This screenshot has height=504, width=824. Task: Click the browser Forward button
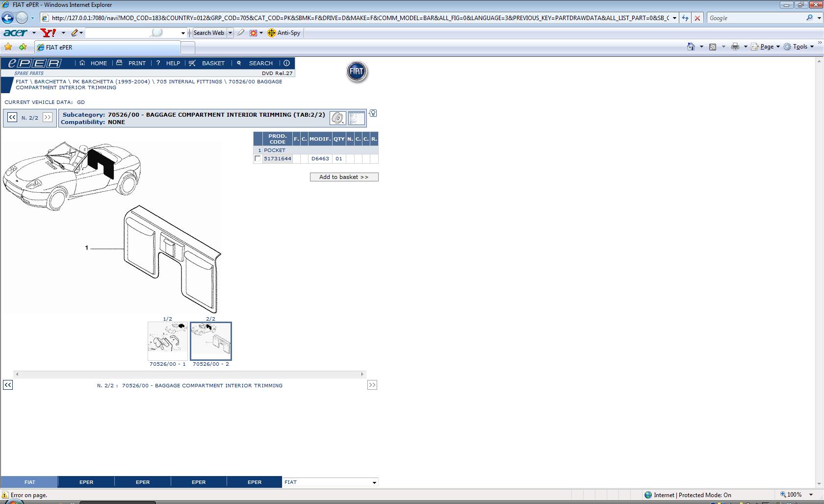coord(22,18)
